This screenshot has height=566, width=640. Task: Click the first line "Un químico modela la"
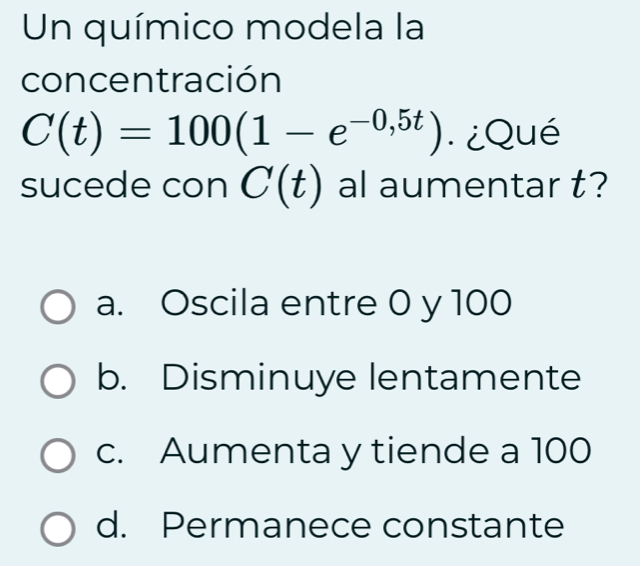223,29
